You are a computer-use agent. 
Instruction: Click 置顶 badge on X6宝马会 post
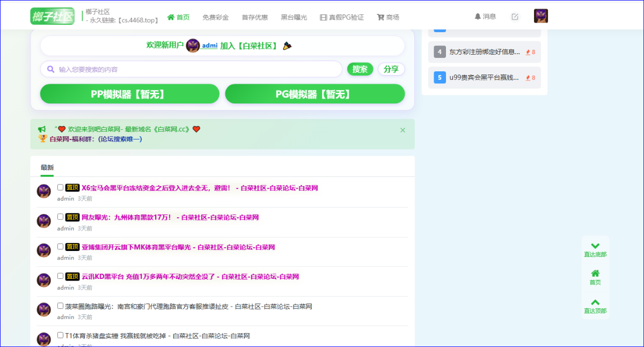point(72,188)
